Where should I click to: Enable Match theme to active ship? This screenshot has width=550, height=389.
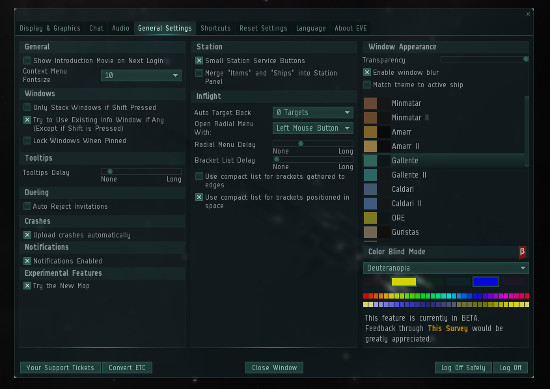(367, 85)
